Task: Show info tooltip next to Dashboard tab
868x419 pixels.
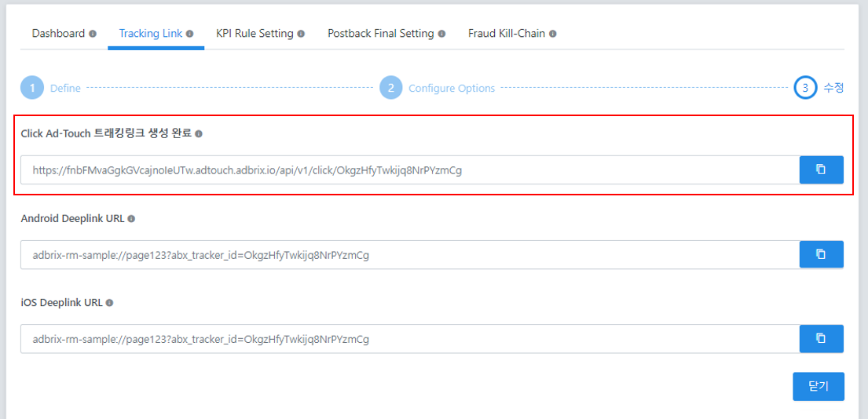Action: pyautogui.click(x=93, y=34)
